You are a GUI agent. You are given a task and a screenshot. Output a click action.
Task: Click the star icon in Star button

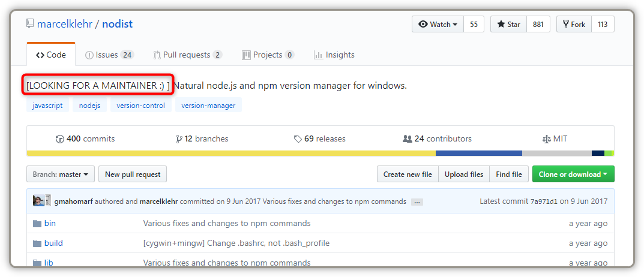point(501,24)
